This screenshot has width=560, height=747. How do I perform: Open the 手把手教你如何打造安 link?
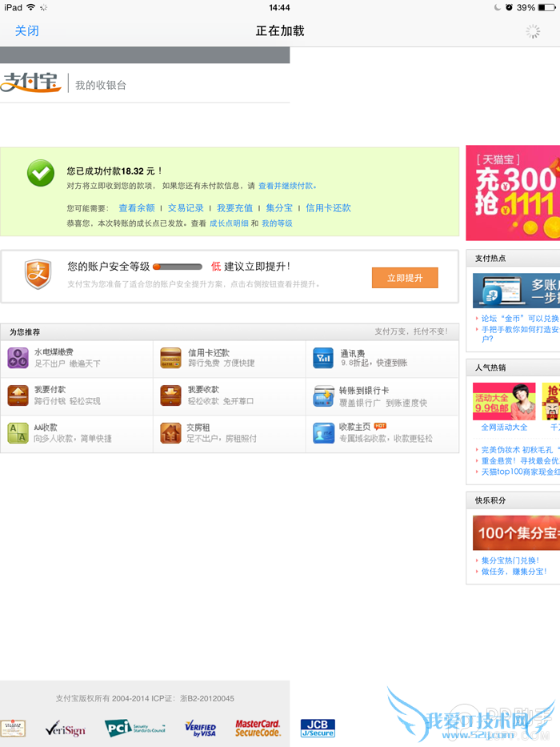point(519,334)
